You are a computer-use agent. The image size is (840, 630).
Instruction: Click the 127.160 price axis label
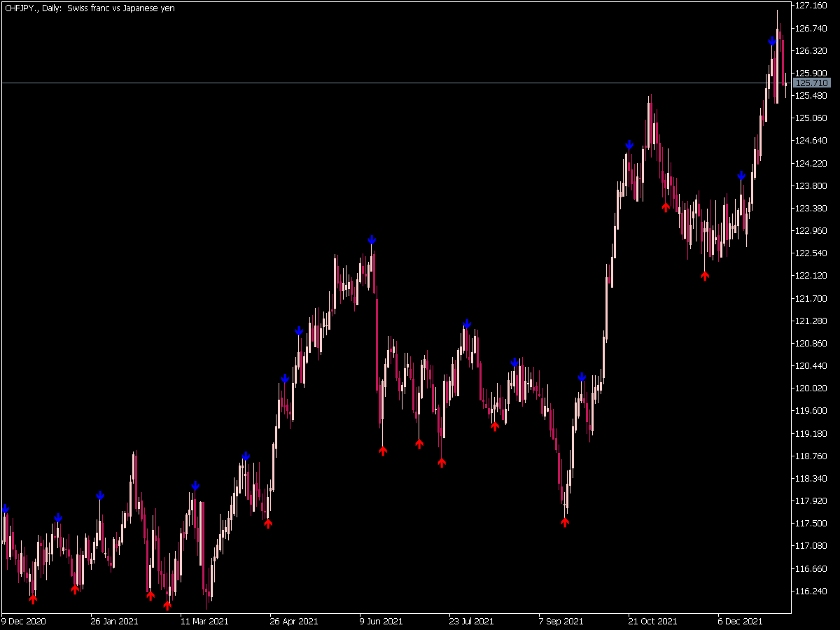pyautogui.click(x=812, y=6)
